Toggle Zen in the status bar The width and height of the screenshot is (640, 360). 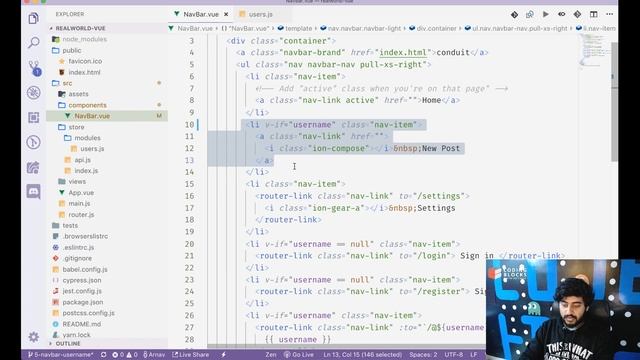271,355
